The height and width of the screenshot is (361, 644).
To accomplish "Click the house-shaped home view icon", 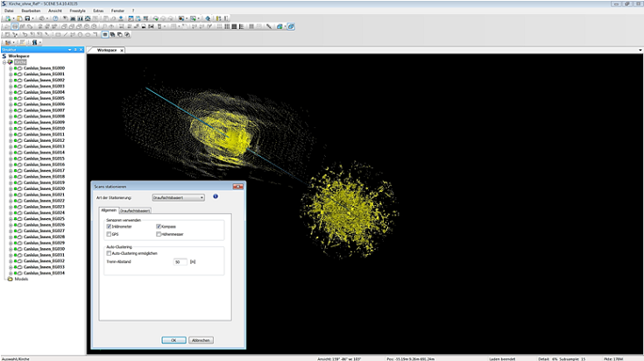I will pos(87,18).
